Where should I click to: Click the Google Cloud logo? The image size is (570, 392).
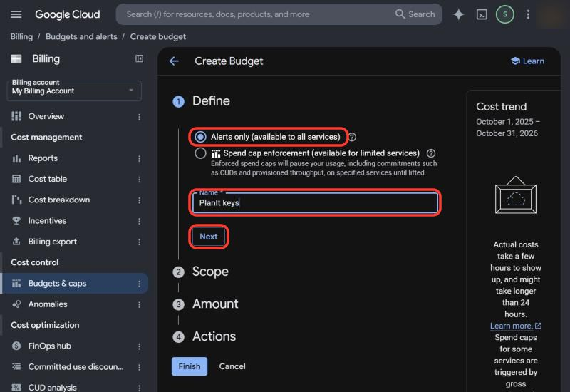click(x=67, y=14)
